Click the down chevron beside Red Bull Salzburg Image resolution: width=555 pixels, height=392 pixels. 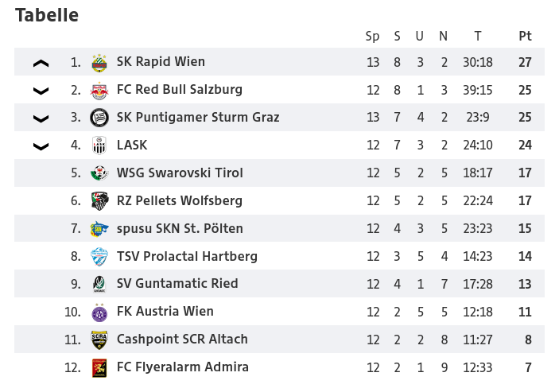[41, 91]
